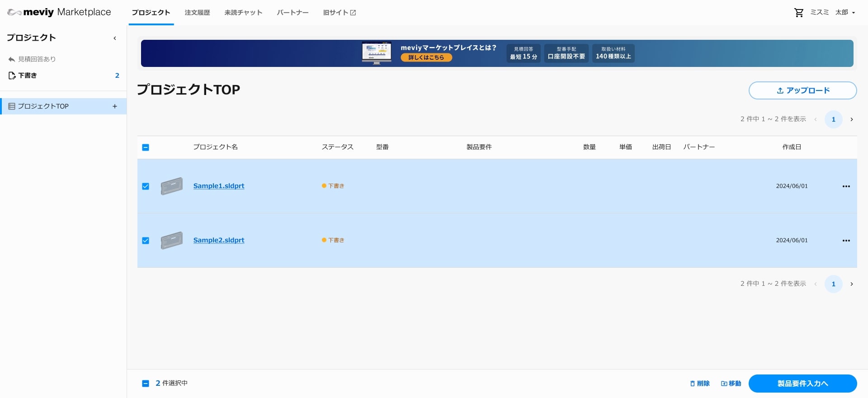Select プロジェクトTOP in sidebar
Screen dimensions: 868x398
click(x=63, y=106)
